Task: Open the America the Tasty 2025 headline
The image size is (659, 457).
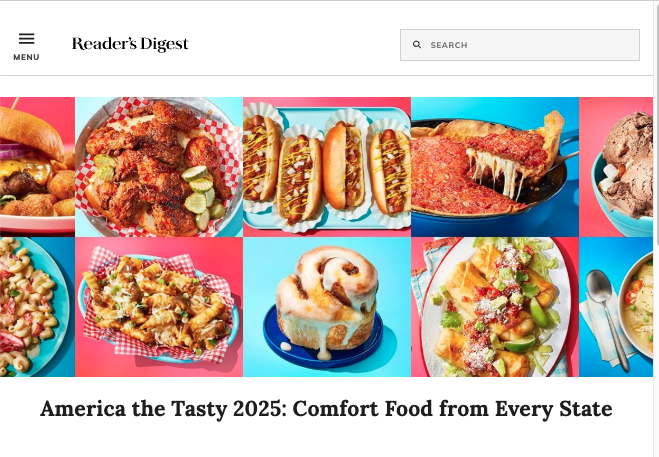Action: (326, 409)
